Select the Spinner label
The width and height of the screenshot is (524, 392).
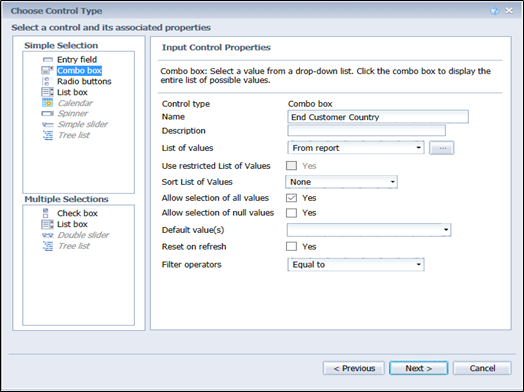(73, 114)
